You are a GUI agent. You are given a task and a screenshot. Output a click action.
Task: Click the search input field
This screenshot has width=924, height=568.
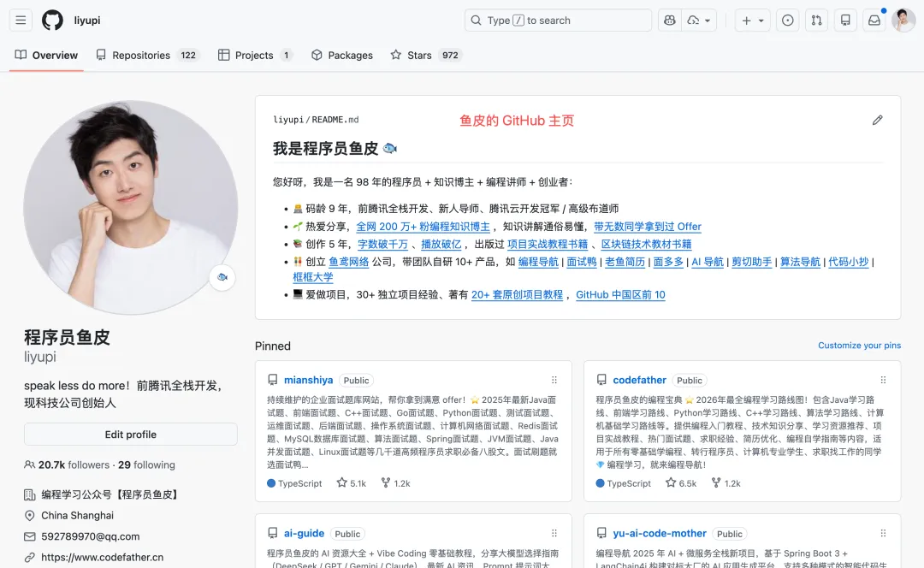click(558, 21)
